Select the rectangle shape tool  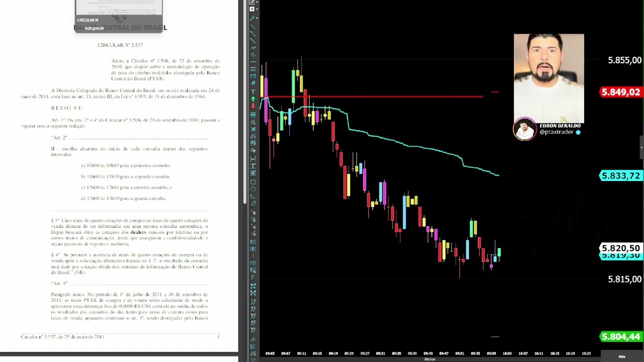(253, 182)
